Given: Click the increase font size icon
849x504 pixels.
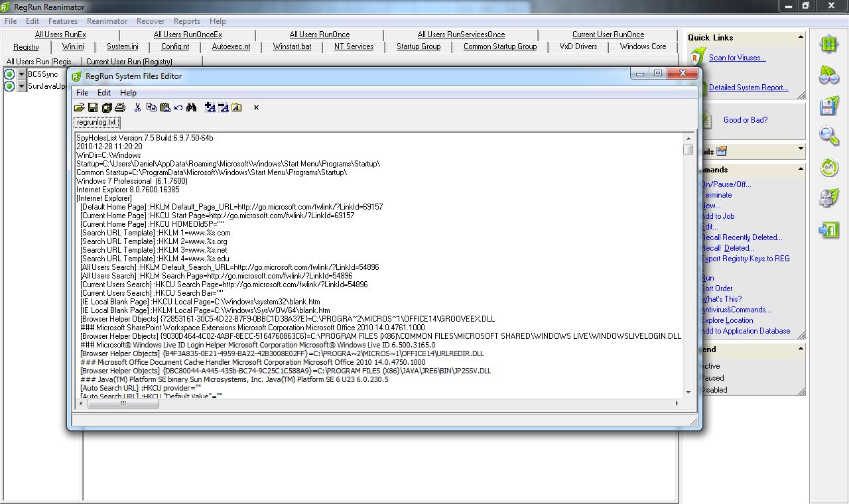Looking at the screenshot, I should click(210, 107).
